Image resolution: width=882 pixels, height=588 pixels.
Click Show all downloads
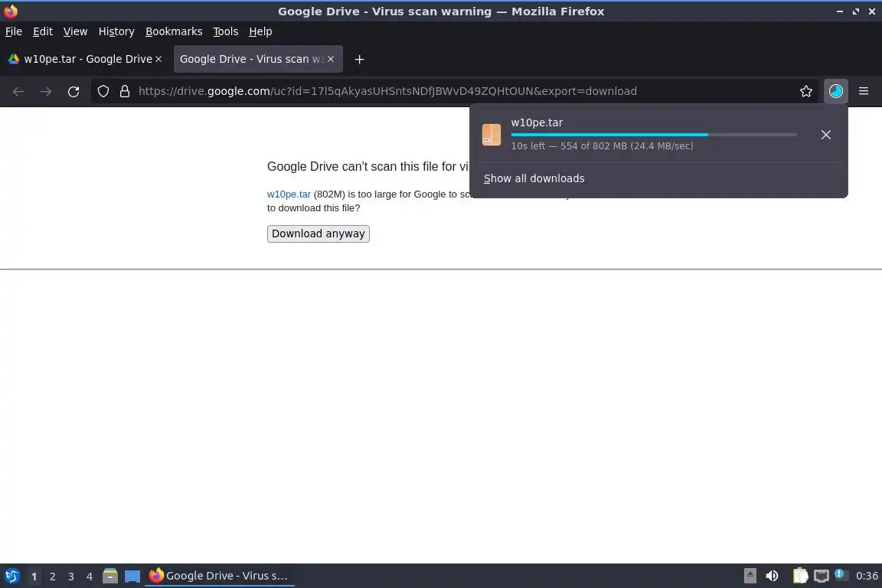pyautogui.click(x=534, y=178)
